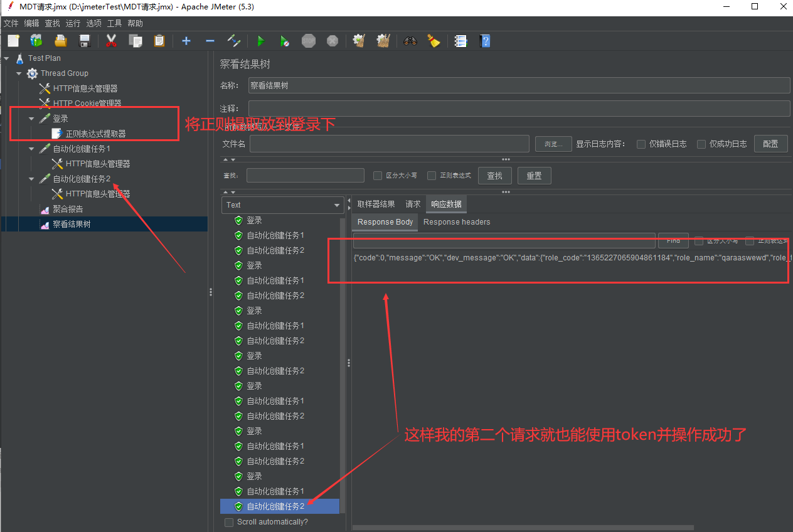This screenshot has width=793, height=532.
Task: Select HTTP信息头管理器 under 自动化创建任务2
Action: tap(98, 194)
